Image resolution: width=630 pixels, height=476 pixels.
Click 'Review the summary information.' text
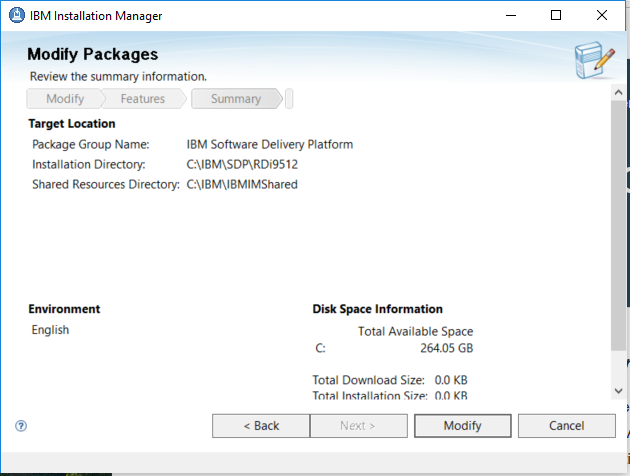[x=118, y=76]
